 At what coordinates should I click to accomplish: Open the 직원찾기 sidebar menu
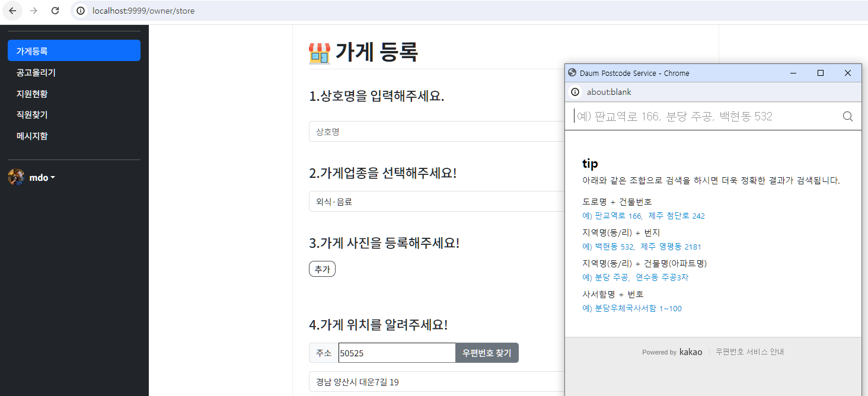click(x=74, y=115)
